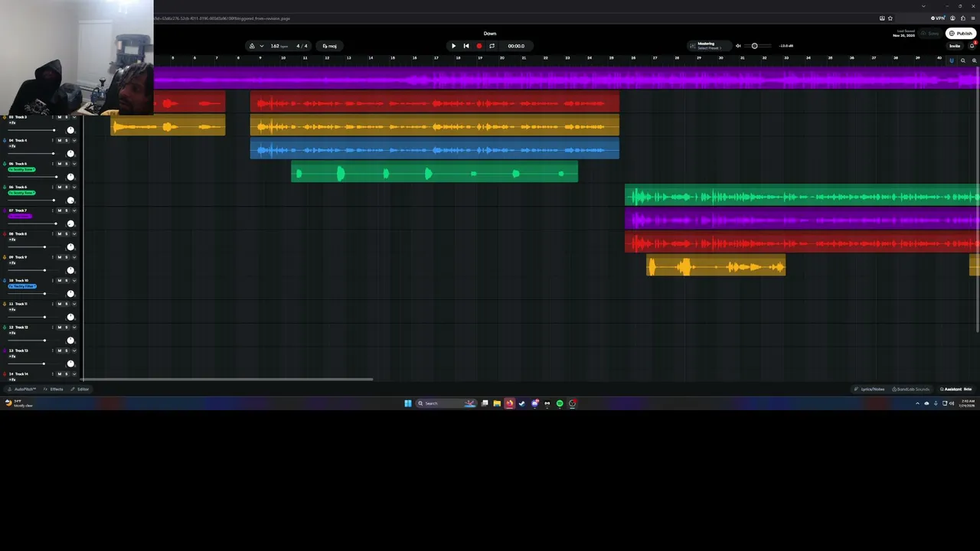
Task: Click bar 20 on the timeline ruler
Action: [502, 58]
